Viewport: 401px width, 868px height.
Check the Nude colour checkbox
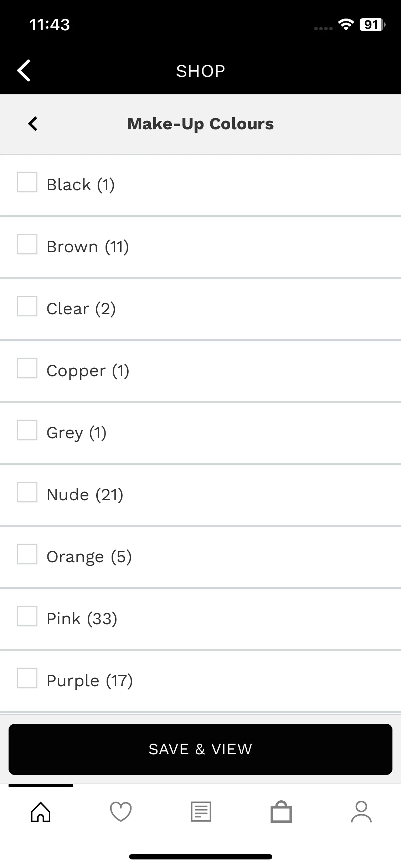coord(27,492)
